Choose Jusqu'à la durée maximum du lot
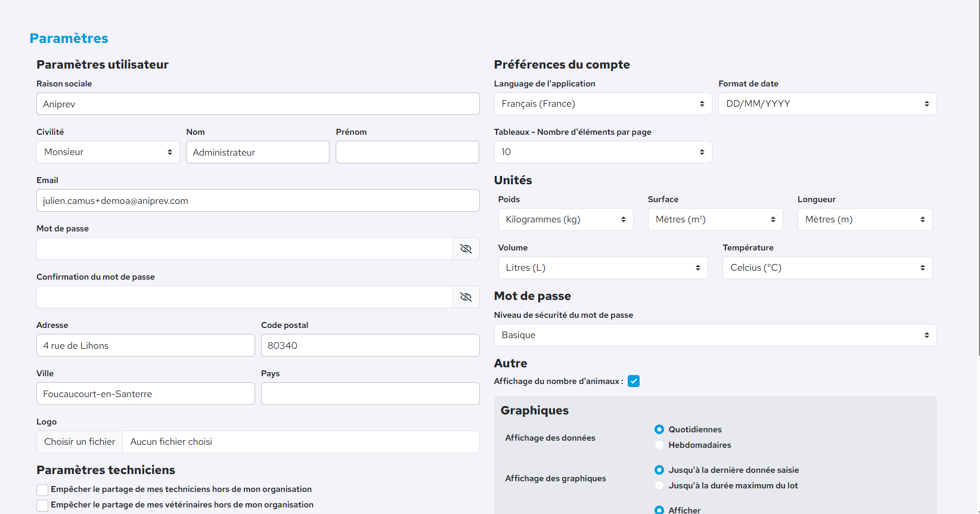Image resolution: width=980 pixels, height=514 pixels. 659,485
